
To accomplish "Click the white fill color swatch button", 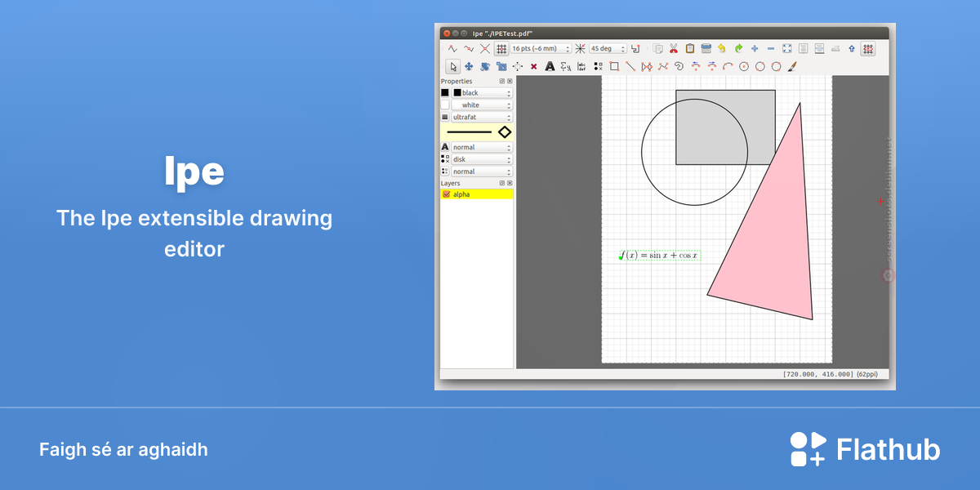I will [x=445, y=105].
